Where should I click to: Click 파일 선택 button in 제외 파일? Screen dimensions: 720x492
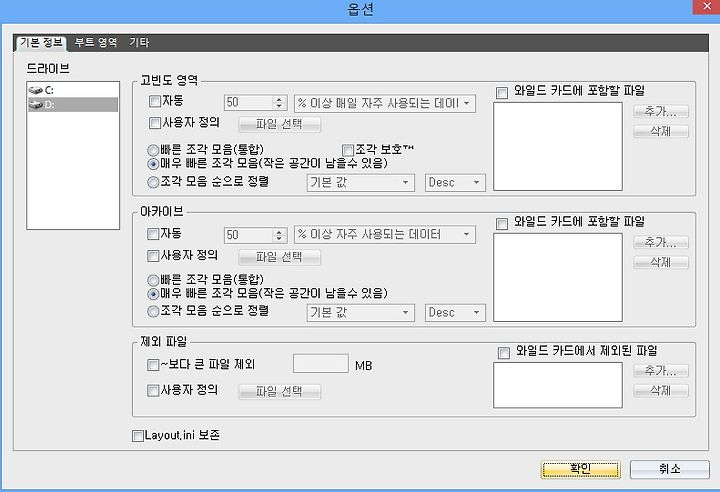(x=279, y=392)
